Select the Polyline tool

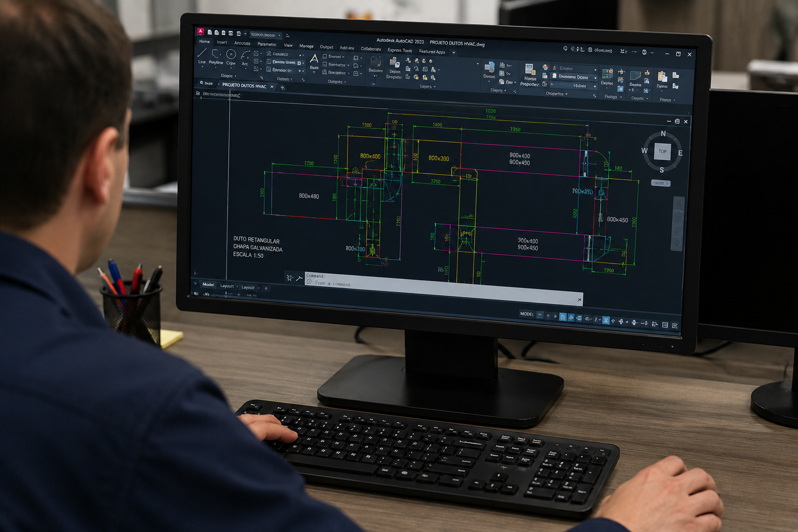coord(216,56)
